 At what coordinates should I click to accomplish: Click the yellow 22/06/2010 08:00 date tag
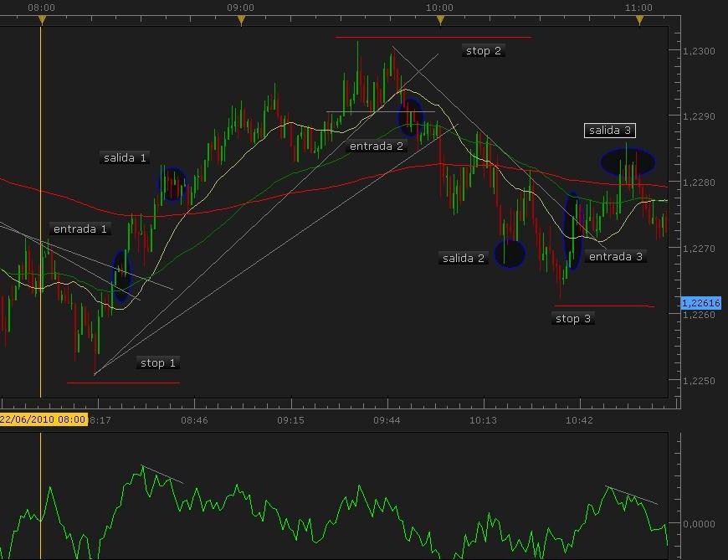[x=44, y=419]
